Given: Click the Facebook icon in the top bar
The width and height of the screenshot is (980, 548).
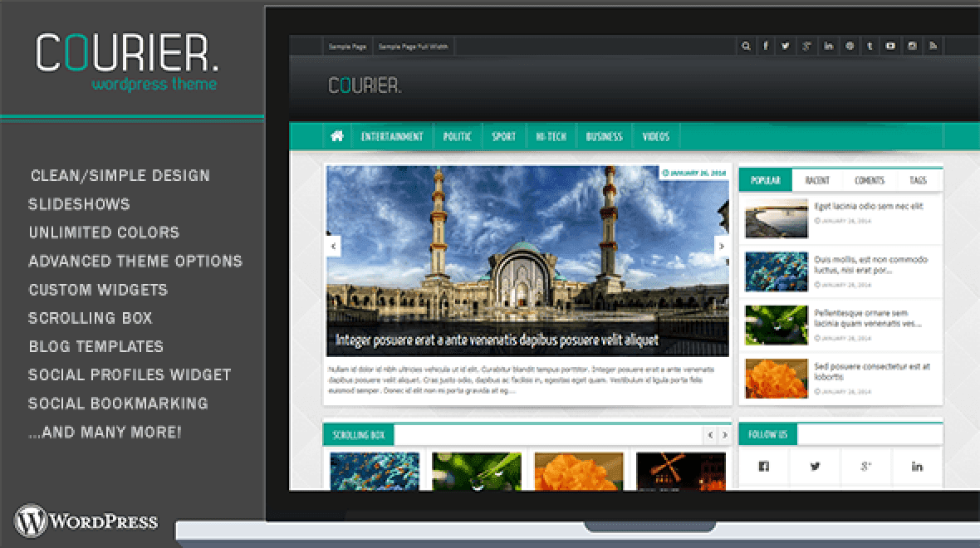Looking at the screenshot, I should tap(766, 46).
